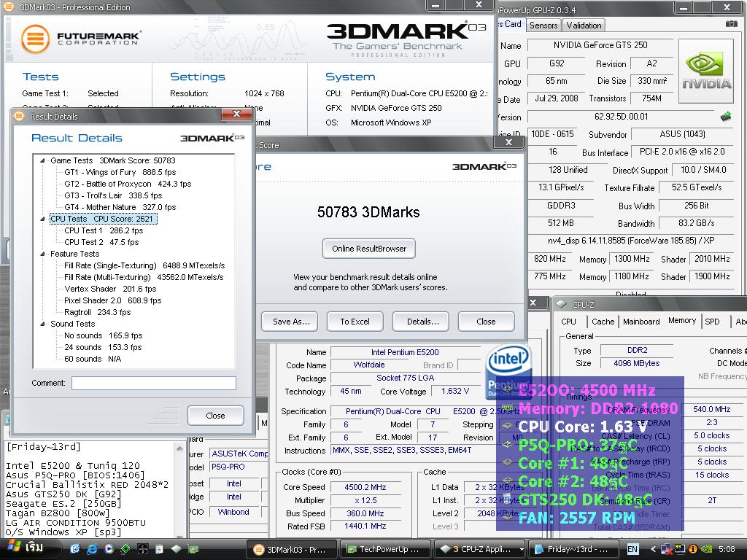Screen dimensions: 747x560
Task: Click orange info tray icon
Action: click(x=693, y=549)
